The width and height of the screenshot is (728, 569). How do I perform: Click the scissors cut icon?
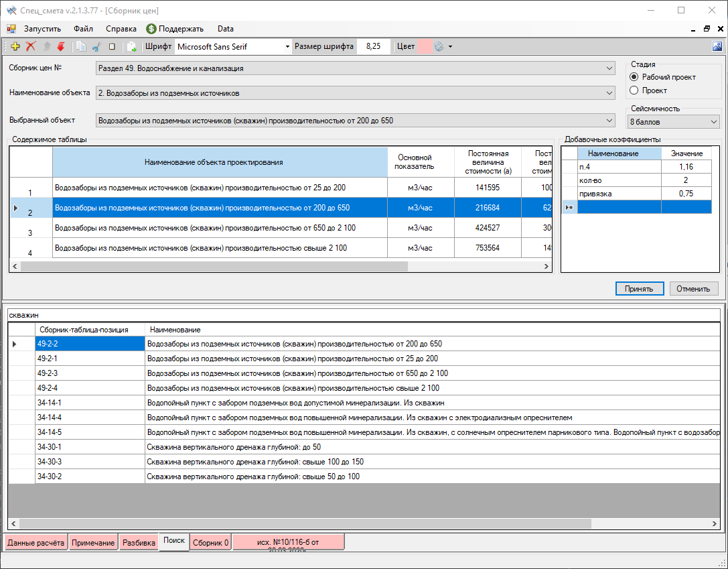click(96, 46)
